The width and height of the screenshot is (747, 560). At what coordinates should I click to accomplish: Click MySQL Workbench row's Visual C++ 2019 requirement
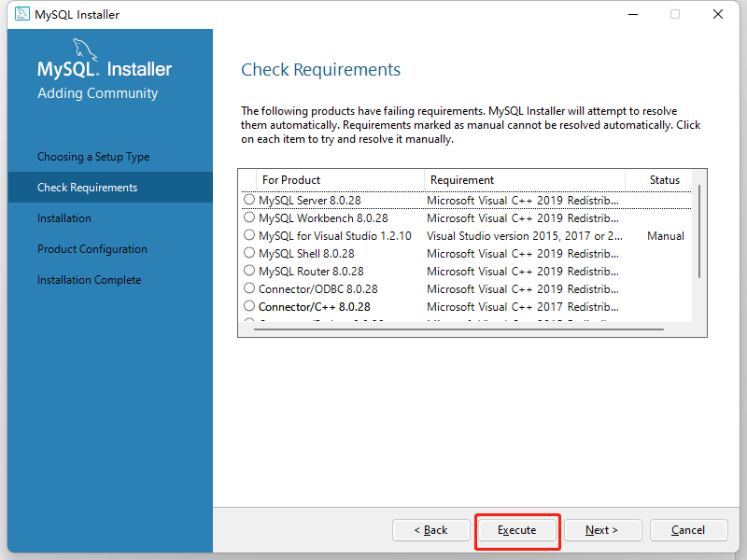point(523,218)
